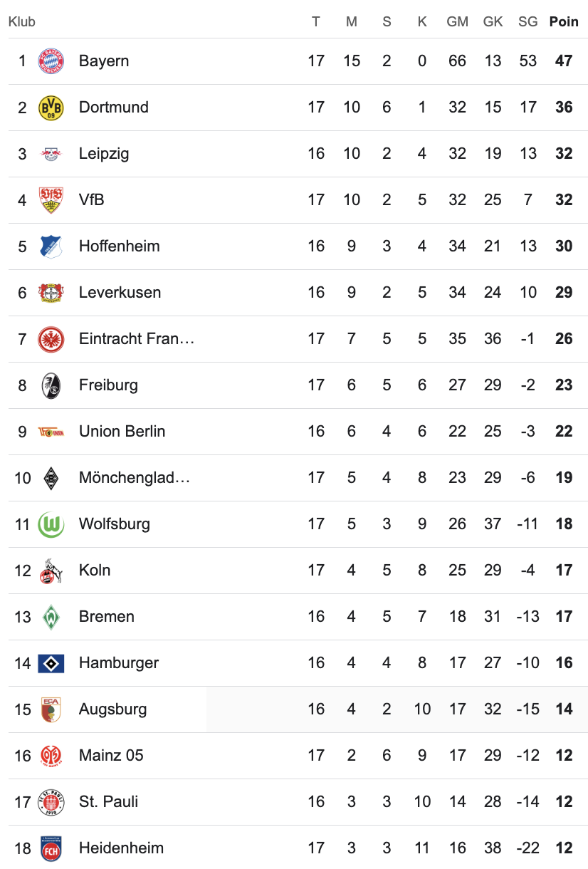Click the Klub column header
Viewport: 588px width, 869px height.
pyautogui.click(x=21, y=22)
